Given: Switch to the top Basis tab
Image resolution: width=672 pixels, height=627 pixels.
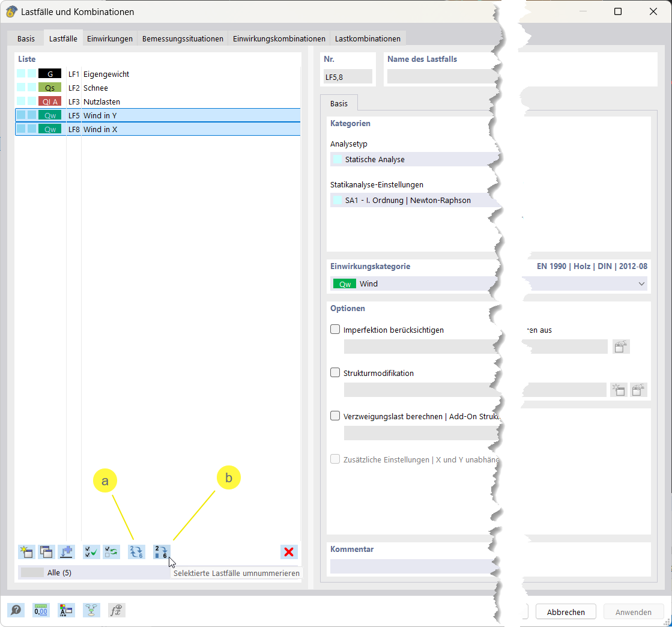Looking at the screenshot, I should tap(26, 38).
